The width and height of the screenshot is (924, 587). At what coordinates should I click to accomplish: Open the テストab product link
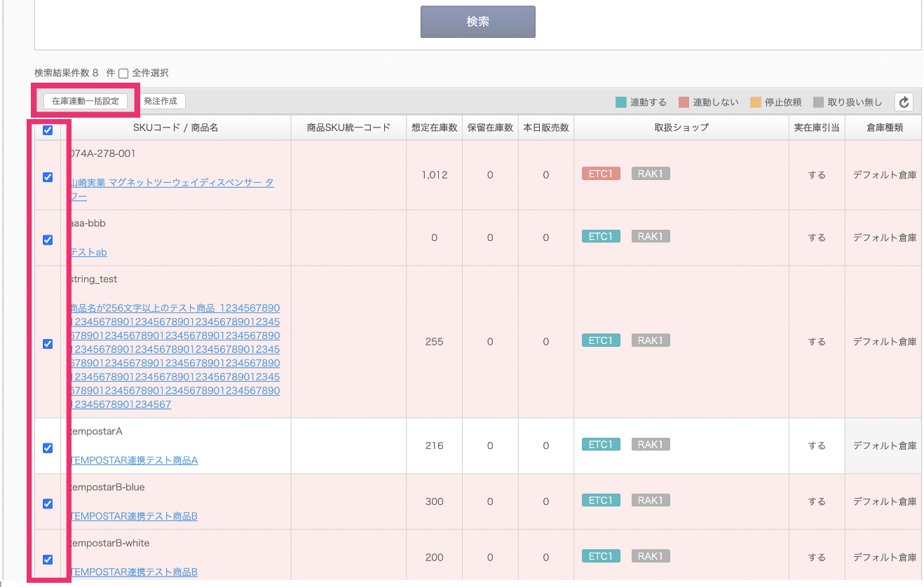[x=88, y=252]
